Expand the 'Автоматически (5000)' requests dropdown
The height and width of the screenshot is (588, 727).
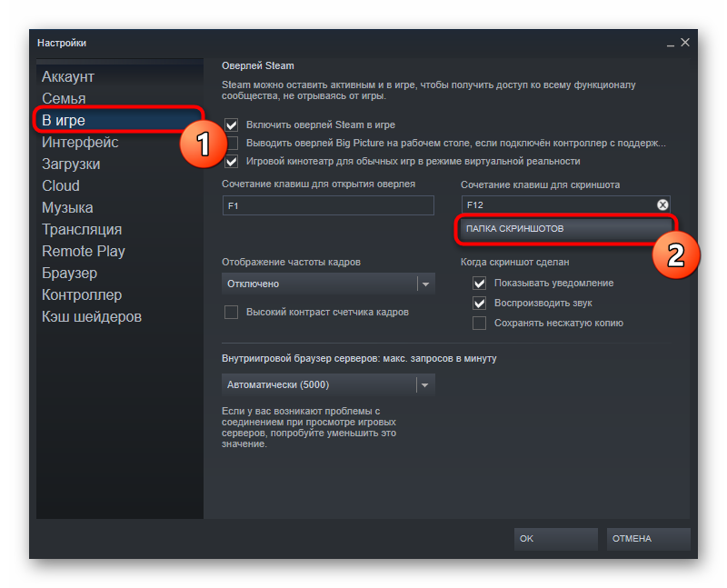[x=328, y=385]
